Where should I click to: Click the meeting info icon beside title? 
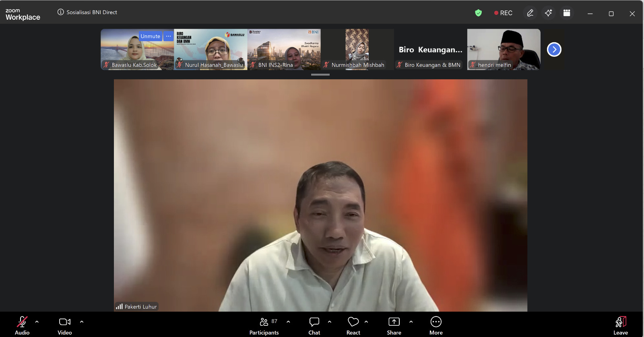[x=61, y=12]
